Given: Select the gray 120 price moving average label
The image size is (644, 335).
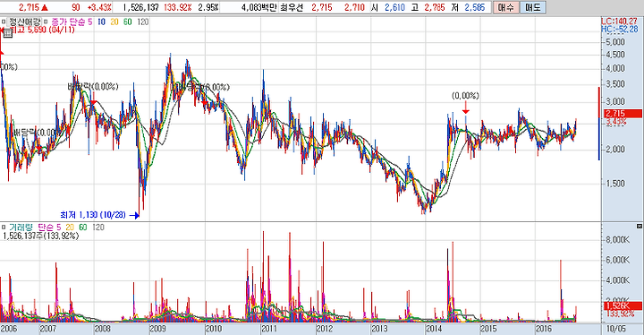Looking at the screenshot, I should point(142,21).
